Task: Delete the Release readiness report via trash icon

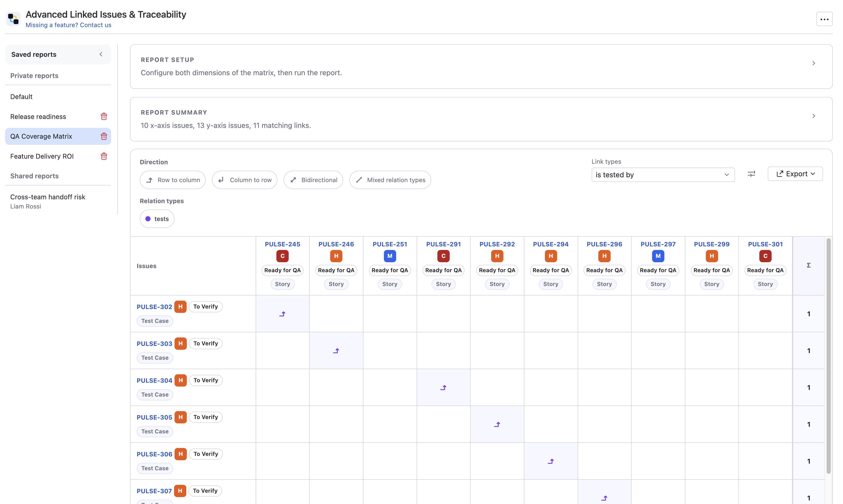Action: tap(104, 116)
